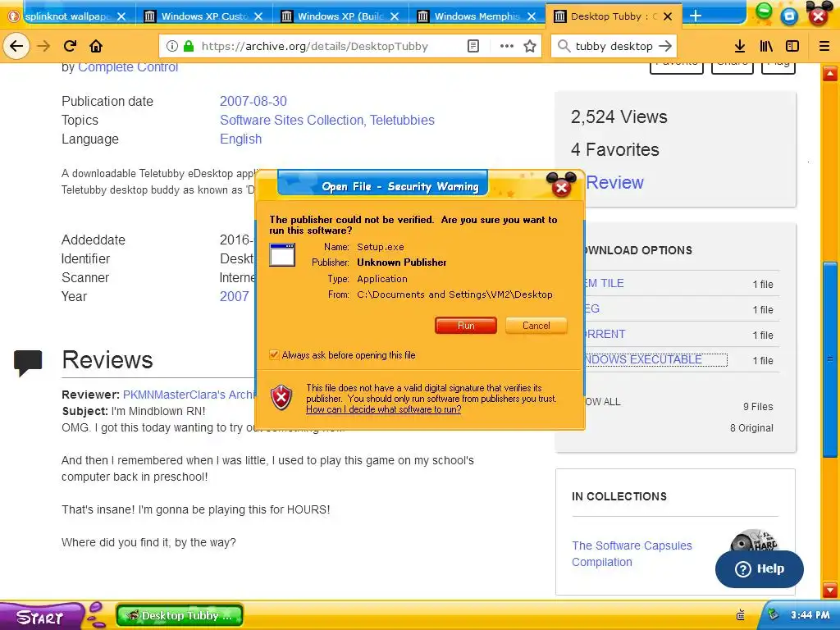The width and height of the screenshot is (840, 630).
Task: Go back with the browser back arrow
Action: [x=16, y=46]
